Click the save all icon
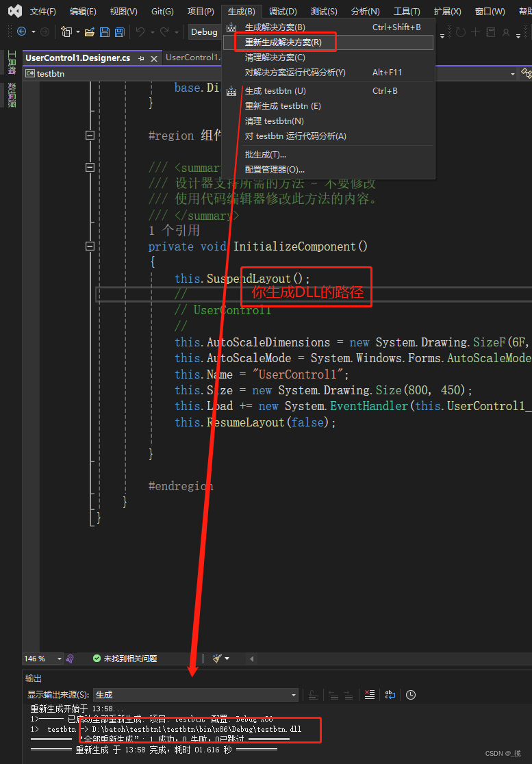The image size is (532, 764). coord(119,32)
